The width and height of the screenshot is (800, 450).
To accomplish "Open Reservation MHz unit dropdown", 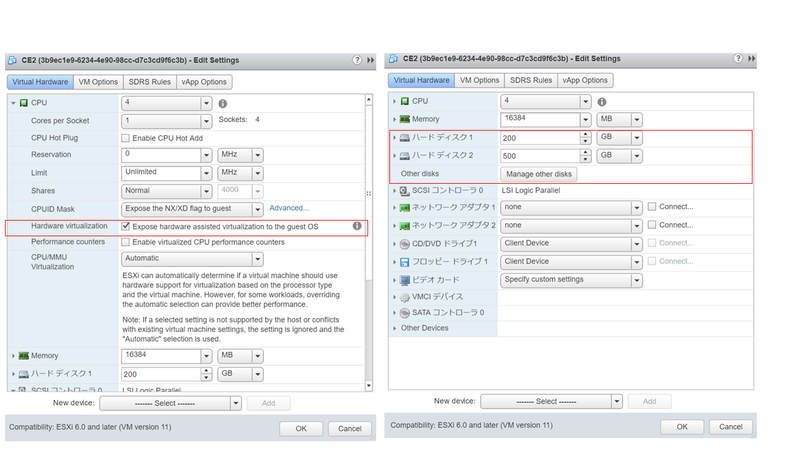I will pyautogui.click(x=258, y=155).
